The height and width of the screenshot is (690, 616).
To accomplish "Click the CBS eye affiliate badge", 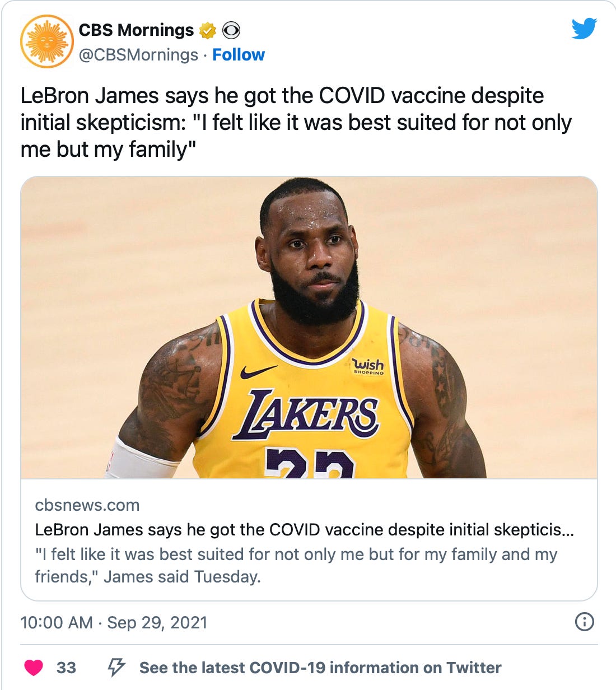I will [231, 30].
